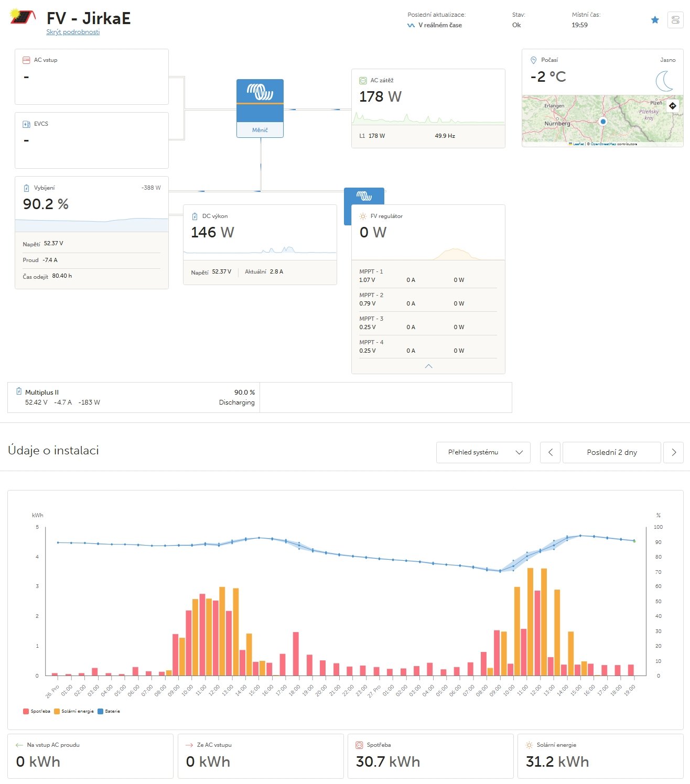Screen dimensions: 690x784
Task: Toggle Baterie series in chart legend
Action: (x=109, y=711)
